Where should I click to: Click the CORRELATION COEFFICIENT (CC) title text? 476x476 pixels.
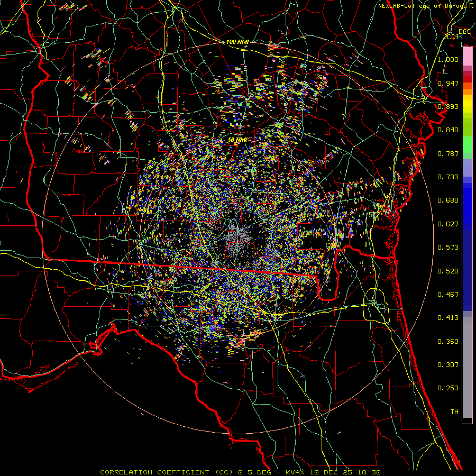(x=167, y=472)
